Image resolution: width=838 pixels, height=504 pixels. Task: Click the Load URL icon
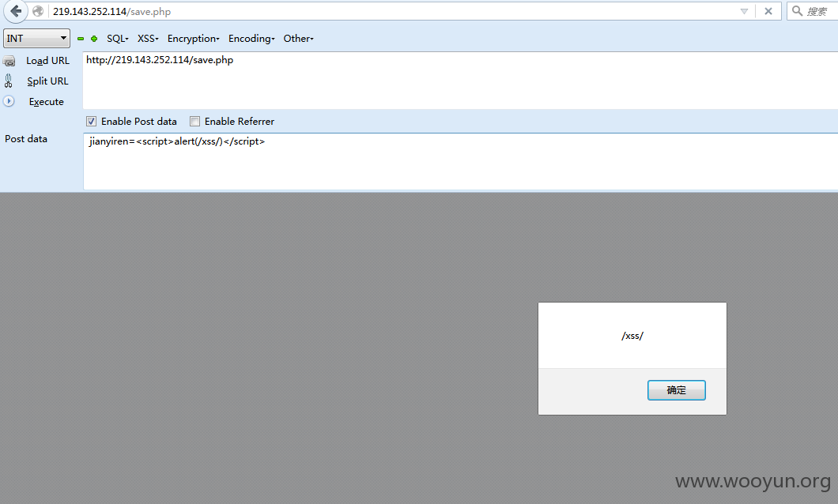[x=9, y=61]
